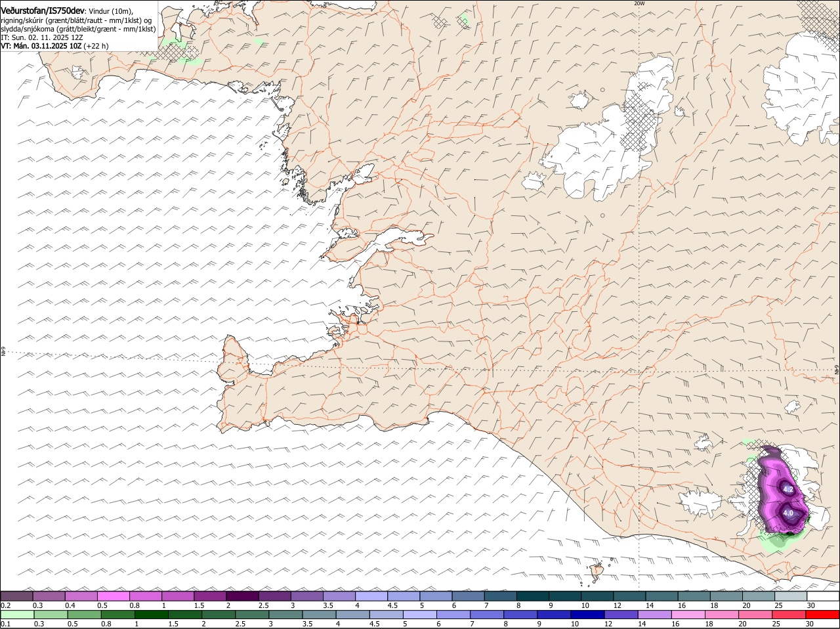The width and height of the screenshot is (840, 629).
Task: Click the 'slydda/snjókoma' legend description line
Action: click(78, 29)
